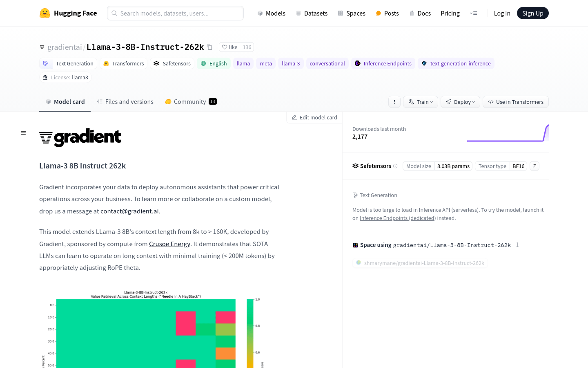Click the Transformers tag
Viewport: 588px width, 368px height.
(x=124, y=63)
